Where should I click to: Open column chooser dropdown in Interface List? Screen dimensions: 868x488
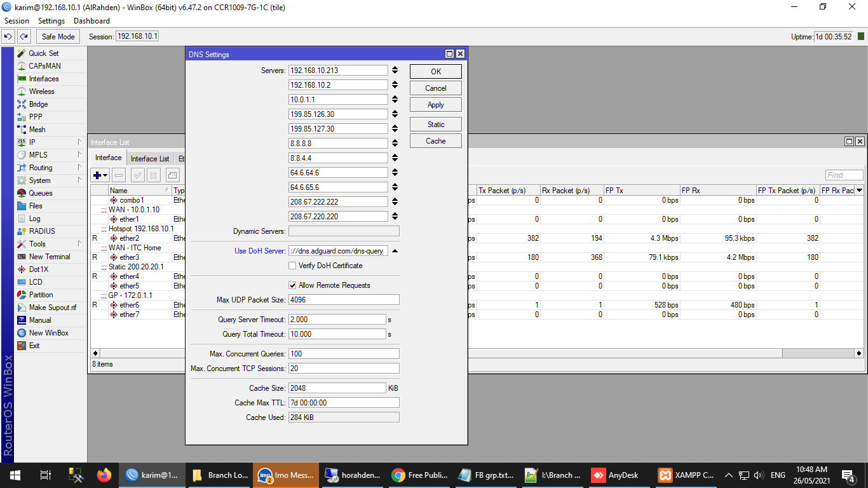pos(859,190)
